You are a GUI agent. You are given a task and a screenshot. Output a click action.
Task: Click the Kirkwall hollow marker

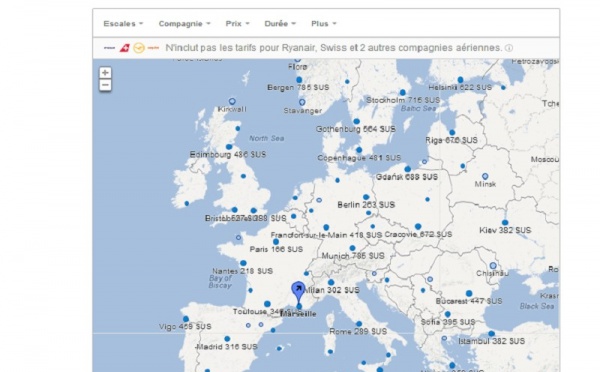[232, 101]
